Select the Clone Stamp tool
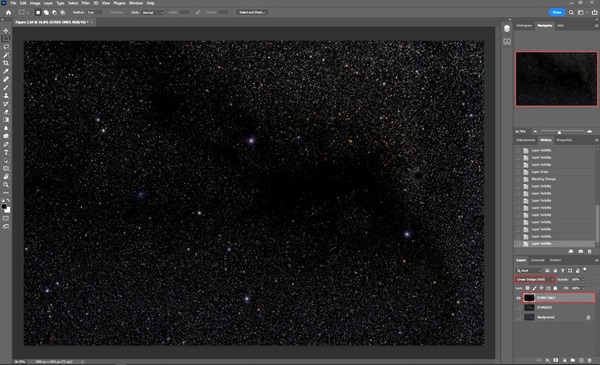Image resolution: width=600 pixels, height=365 pixels. pos(6,96)
